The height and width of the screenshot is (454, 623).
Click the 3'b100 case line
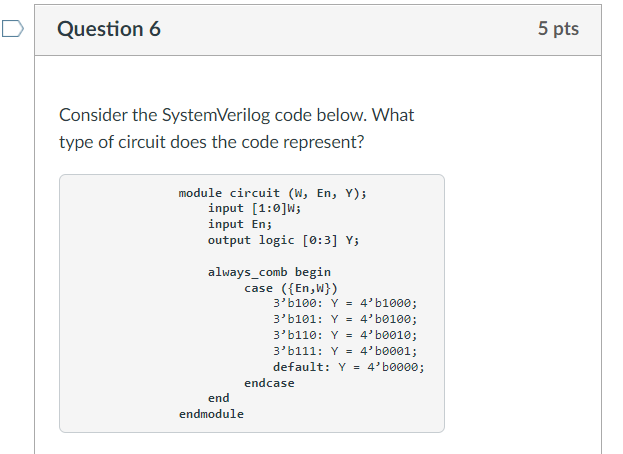(x=345, y=303)
